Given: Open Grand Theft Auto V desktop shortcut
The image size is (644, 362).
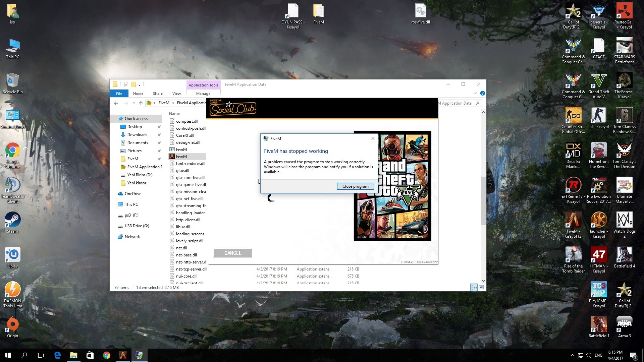Looking at the screenshot, I should pos(599,86).
